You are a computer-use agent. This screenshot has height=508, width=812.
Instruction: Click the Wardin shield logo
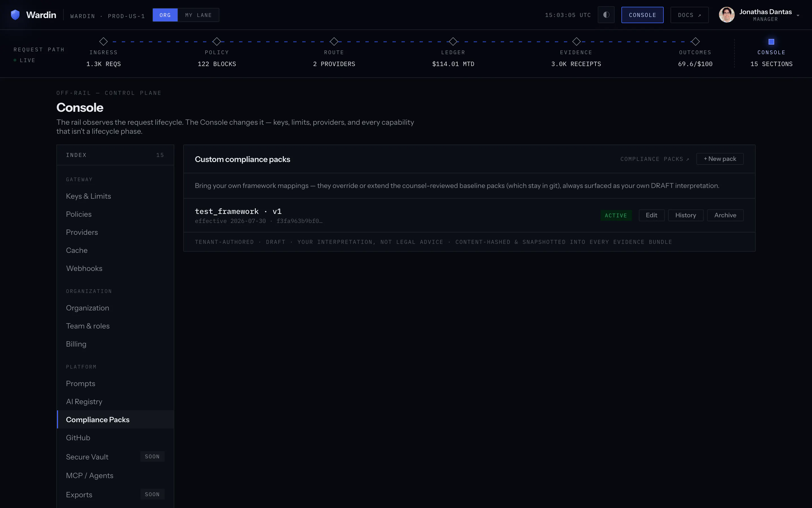15,15
